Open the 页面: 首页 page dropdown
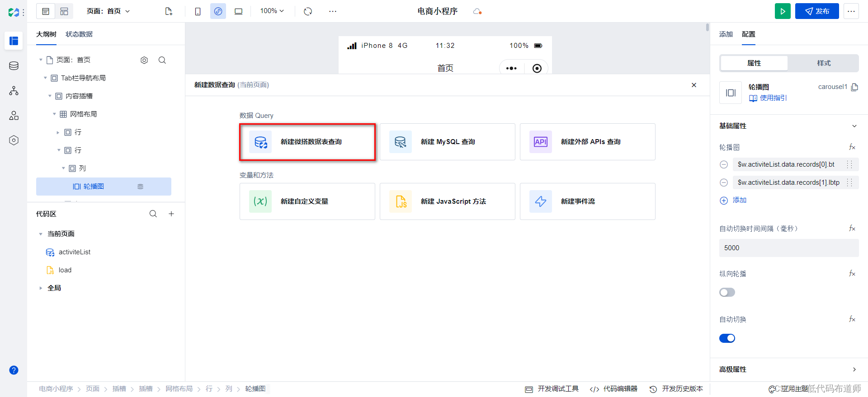The image size is (868, 397). (108, 11)
